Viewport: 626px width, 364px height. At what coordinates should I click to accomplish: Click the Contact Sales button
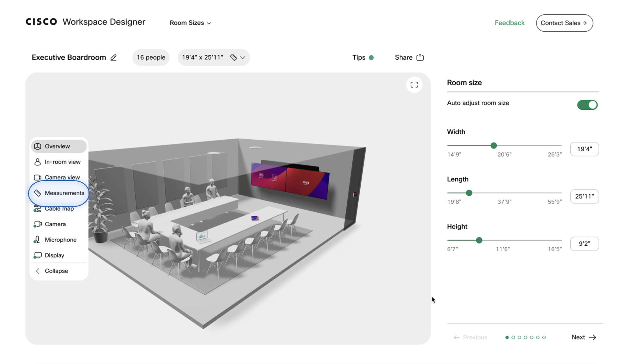(x=564, y=23)
